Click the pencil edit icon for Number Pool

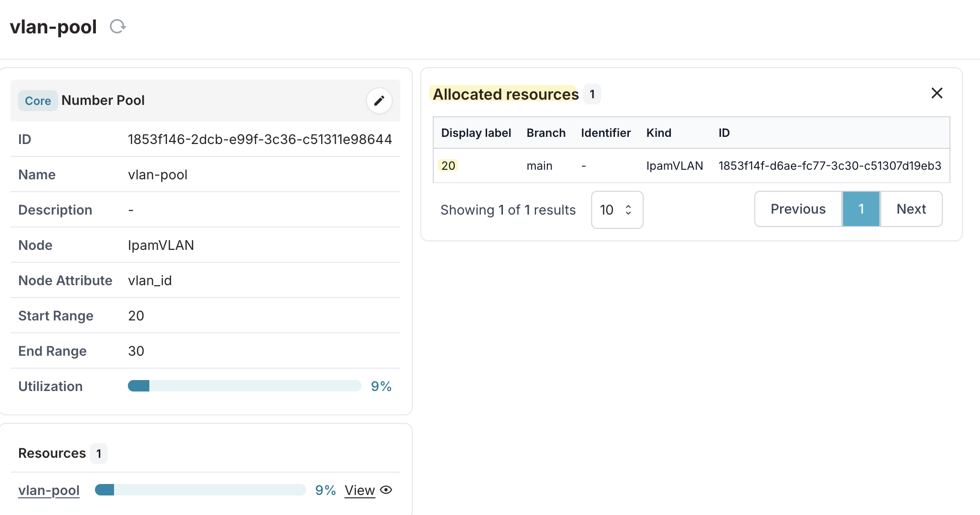379,101
